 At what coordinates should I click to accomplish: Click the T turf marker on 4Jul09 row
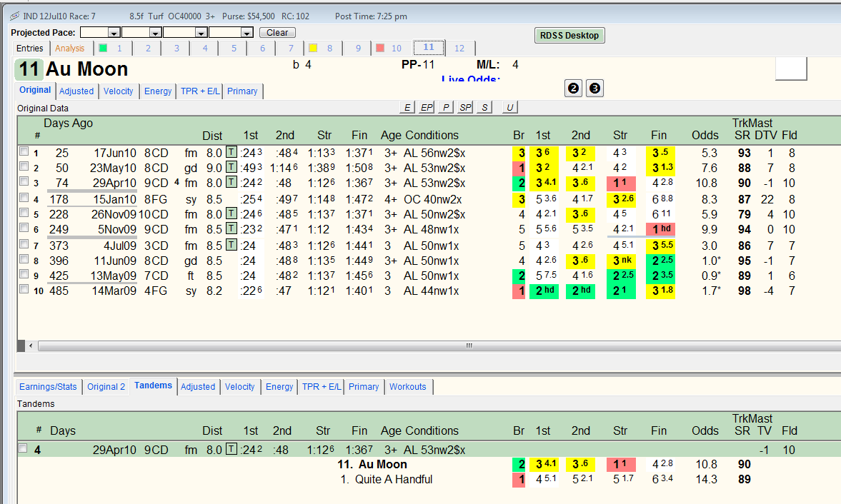pyautogui.click(x=232, y=245)
